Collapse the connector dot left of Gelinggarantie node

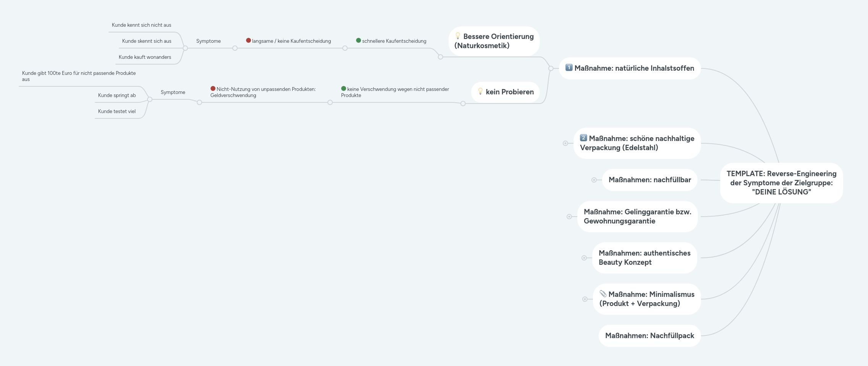coord(569,216)
